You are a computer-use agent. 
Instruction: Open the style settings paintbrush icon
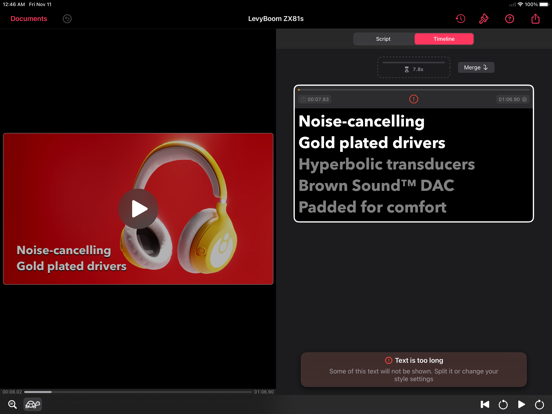pyautogui.click(x=484, y=19)
